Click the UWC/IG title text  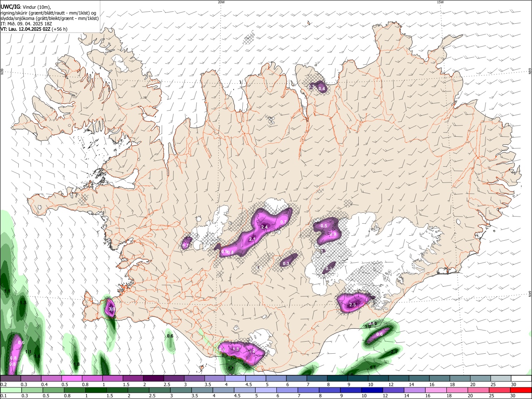[x=10, y=7]
